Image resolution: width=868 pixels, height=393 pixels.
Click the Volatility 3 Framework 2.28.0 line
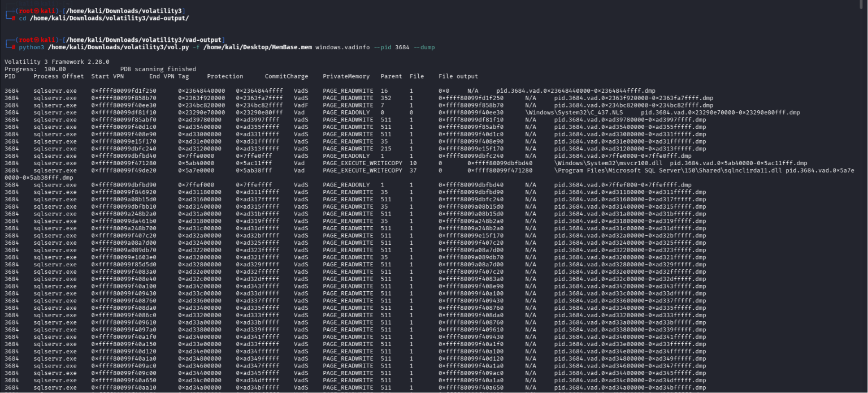point(57,62)
